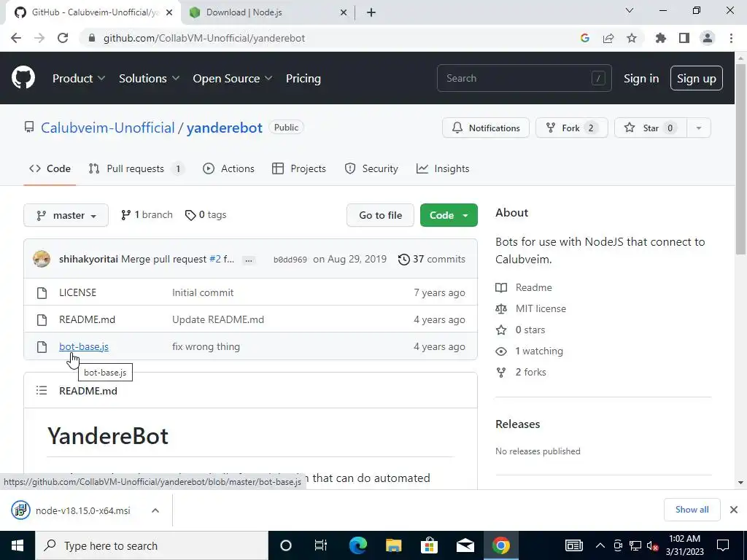Click the muted volume tray icon
The height and width of the screenshot is (560, 747).
[x=653, y=545]
